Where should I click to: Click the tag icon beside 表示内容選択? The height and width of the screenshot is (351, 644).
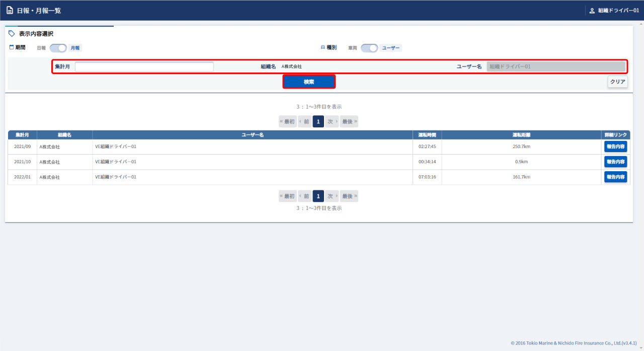coord(12,34)
